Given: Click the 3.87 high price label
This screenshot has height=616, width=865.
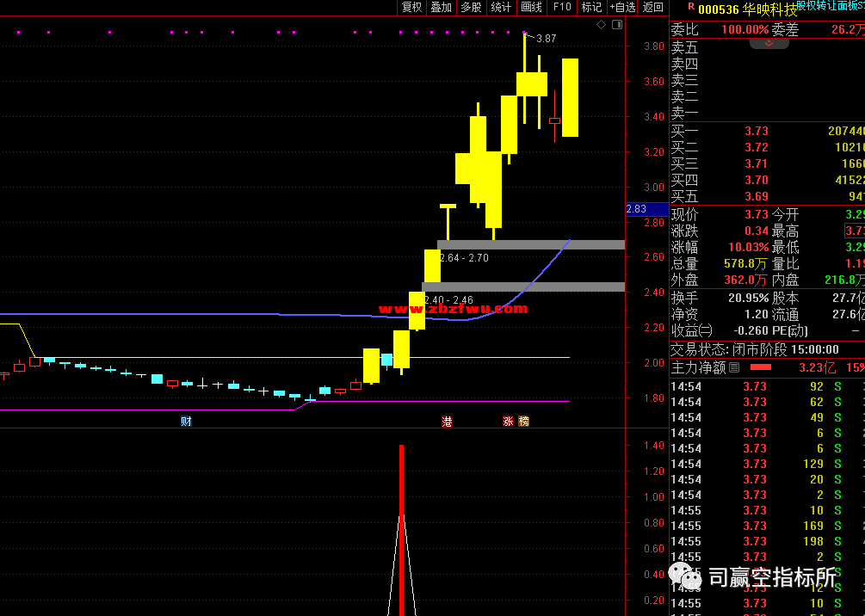Looking at the screenshot, I should (547, 39).
